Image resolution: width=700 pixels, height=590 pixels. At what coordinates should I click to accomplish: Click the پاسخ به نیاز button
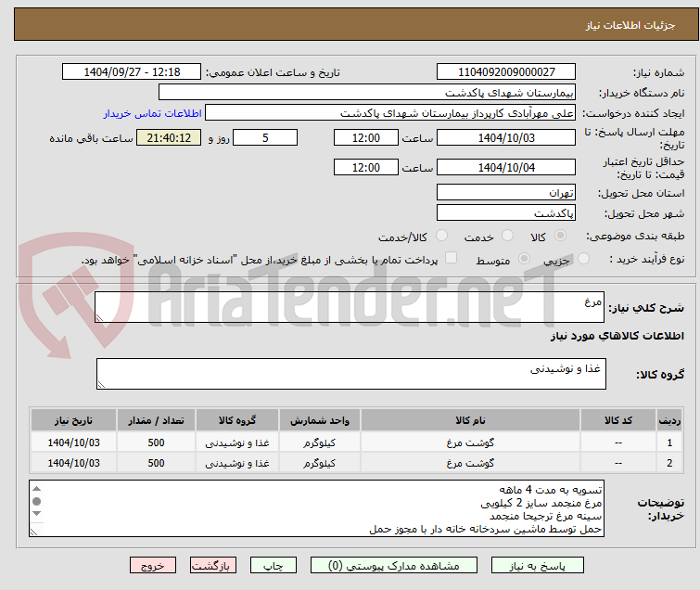[x=537, y=565]
